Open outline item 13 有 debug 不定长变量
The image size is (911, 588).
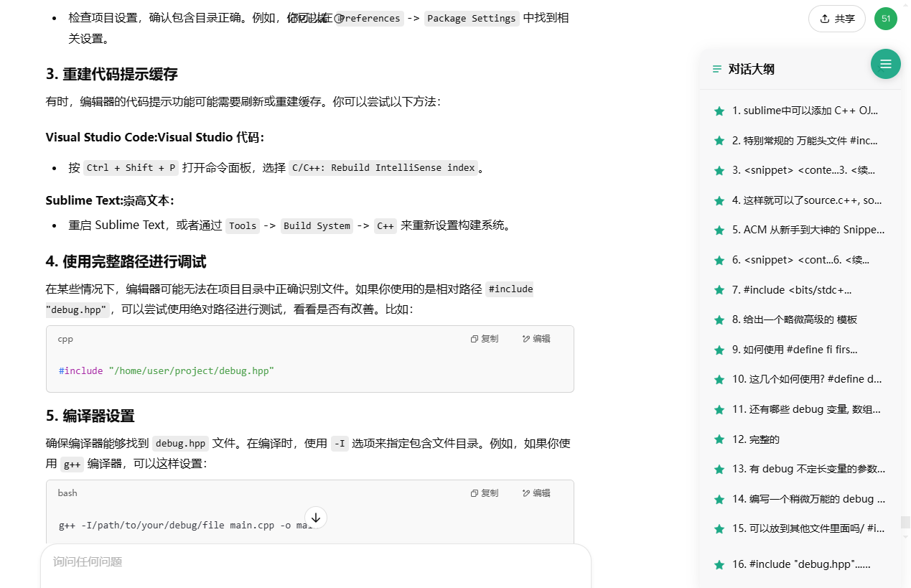[808, 469]
